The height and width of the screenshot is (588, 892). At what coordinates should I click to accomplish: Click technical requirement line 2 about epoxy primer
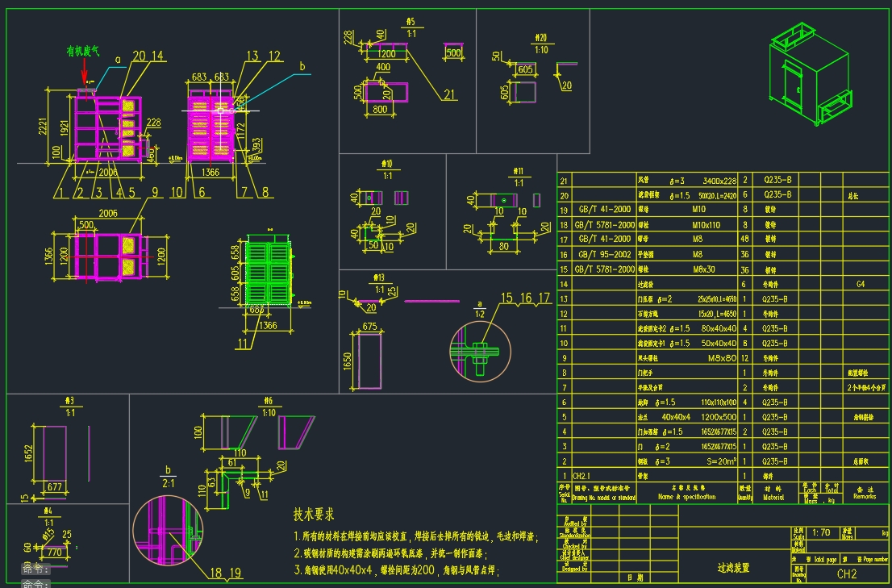[x=390, y=553]
